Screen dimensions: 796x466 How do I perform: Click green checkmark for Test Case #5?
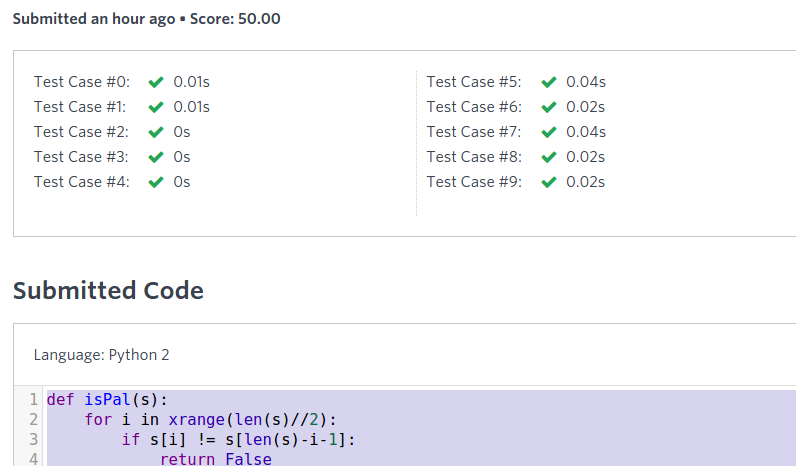pos(548,82)
